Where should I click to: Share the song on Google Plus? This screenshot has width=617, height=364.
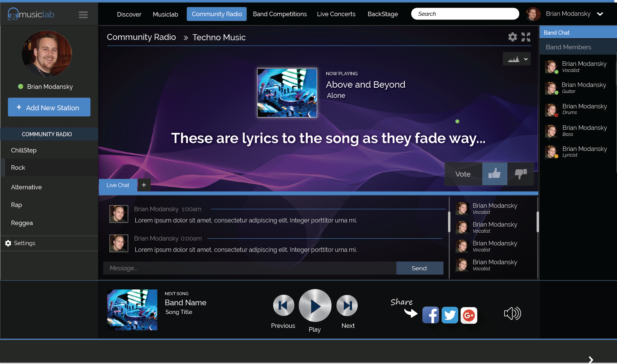coord(469,315)
